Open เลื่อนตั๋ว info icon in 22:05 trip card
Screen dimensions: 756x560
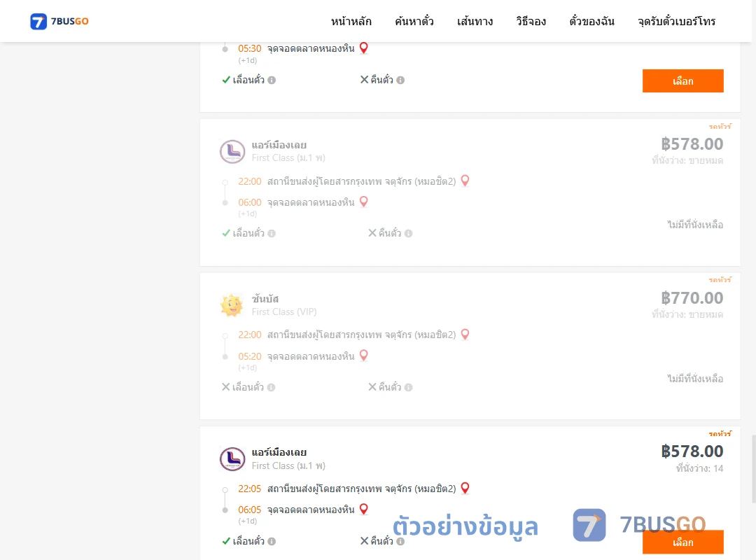(272, 541)
